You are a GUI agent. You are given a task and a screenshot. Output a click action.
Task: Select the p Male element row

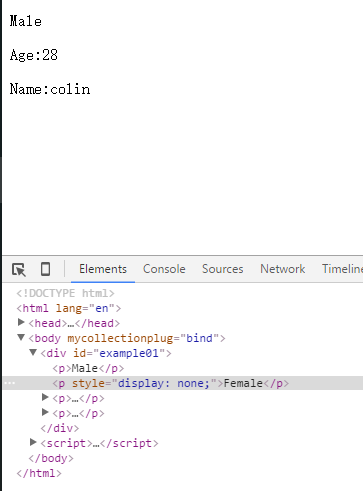(88, 368)
